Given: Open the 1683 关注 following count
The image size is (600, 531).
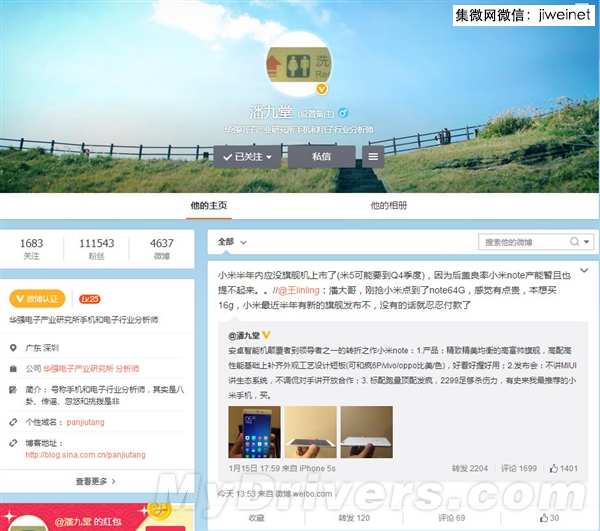Looking at the screenshot, I should [x=31, y=248].
